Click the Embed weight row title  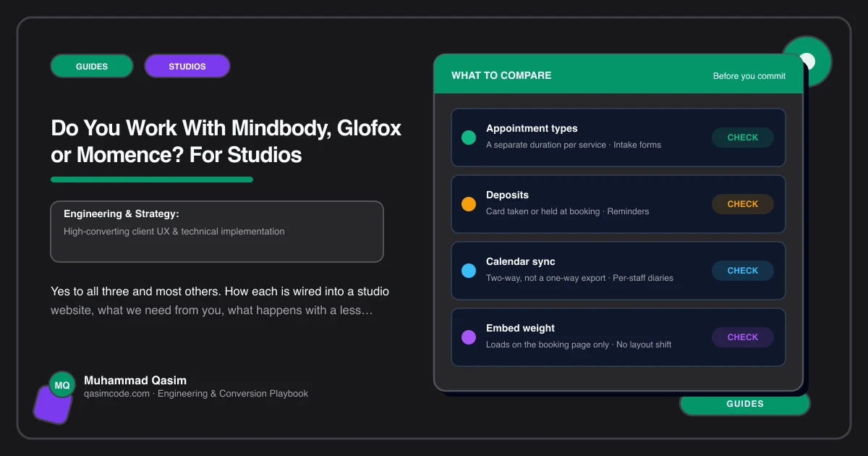click(520, 328)
